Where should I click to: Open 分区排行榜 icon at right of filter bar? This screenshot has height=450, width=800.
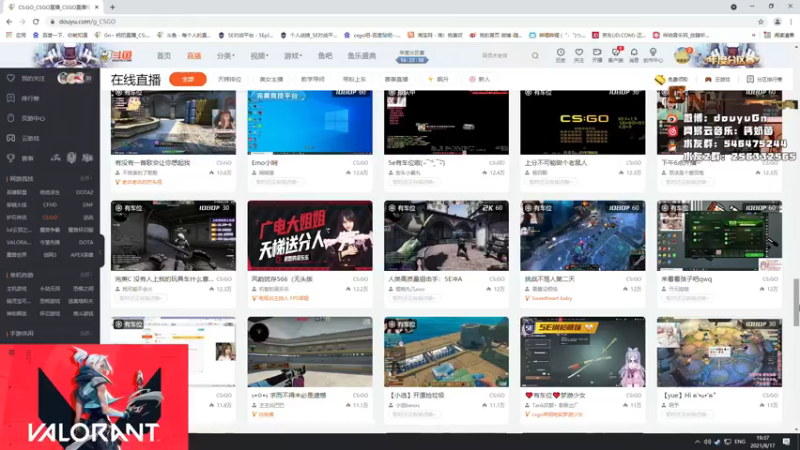point(750,80)
